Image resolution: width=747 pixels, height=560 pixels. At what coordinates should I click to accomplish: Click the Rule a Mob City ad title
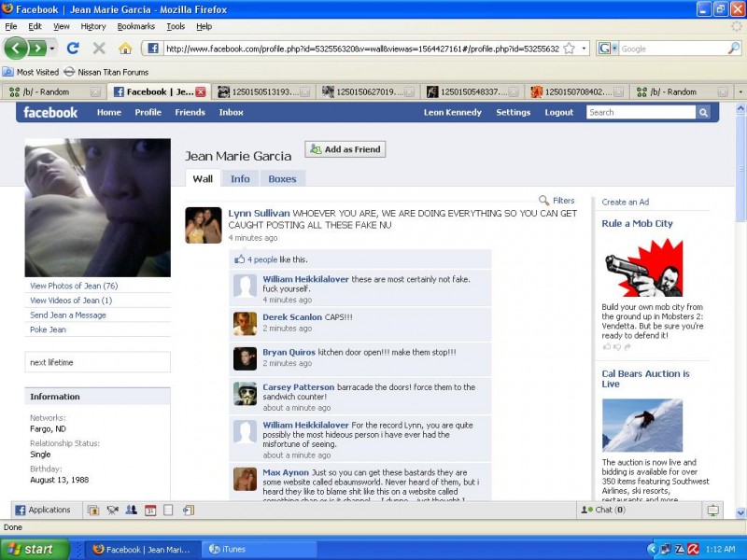coord(637,223)
